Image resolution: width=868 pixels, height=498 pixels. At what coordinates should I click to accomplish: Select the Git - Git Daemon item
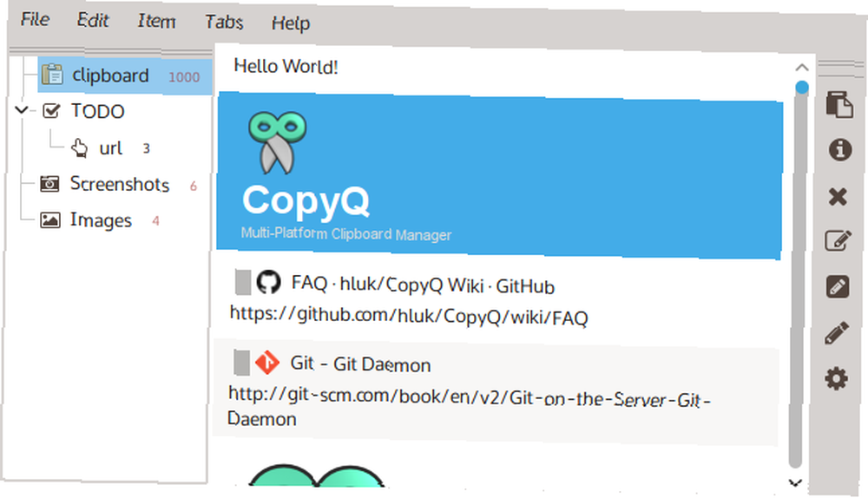coord(497,392)
